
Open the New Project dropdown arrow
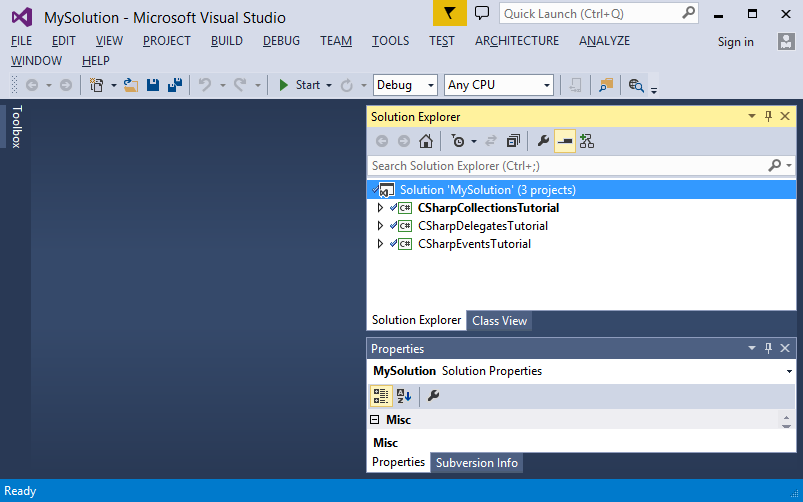[x=114, y=86]
